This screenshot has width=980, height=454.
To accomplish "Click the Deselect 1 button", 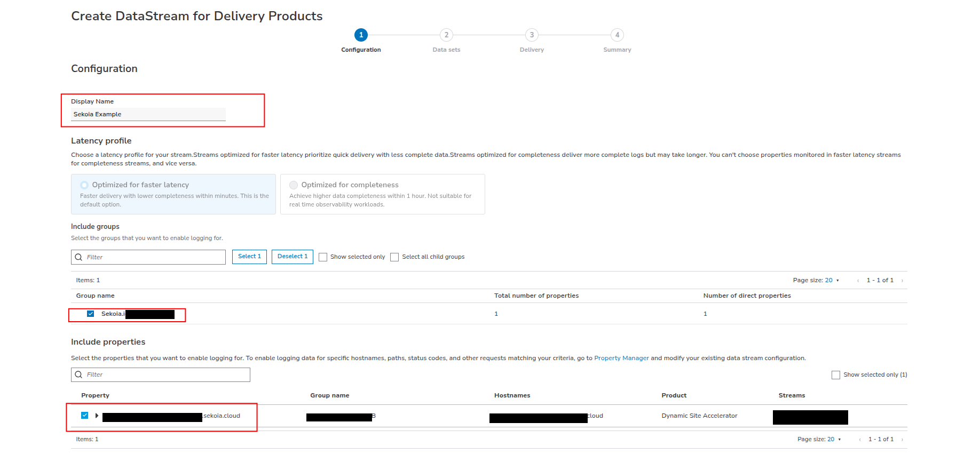I will point(293,257).
